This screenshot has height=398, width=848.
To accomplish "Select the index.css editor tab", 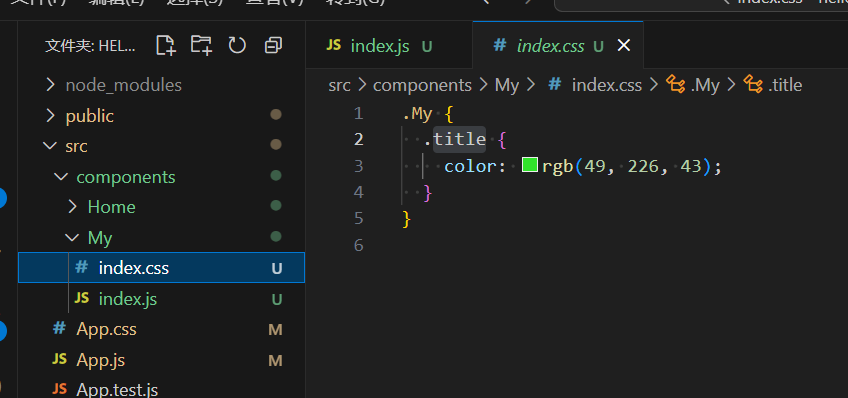I will pyautogui.click(x=558, y=45).
